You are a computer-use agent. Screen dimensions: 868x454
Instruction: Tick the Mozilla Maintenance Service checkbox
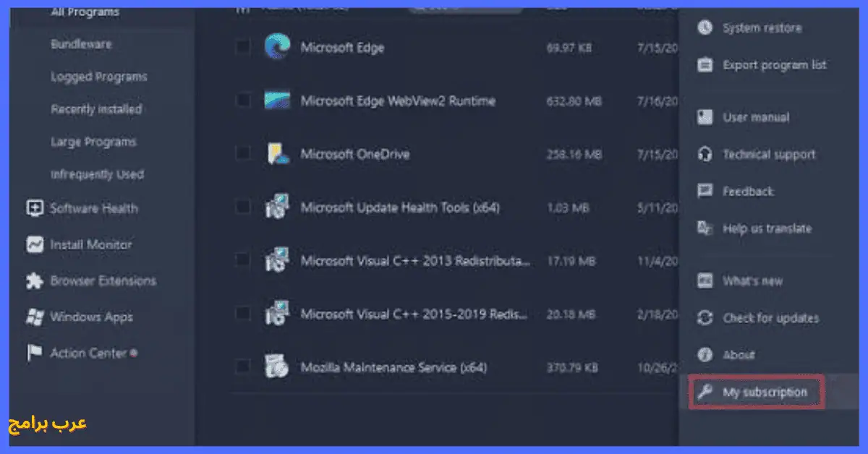[243, 367]
